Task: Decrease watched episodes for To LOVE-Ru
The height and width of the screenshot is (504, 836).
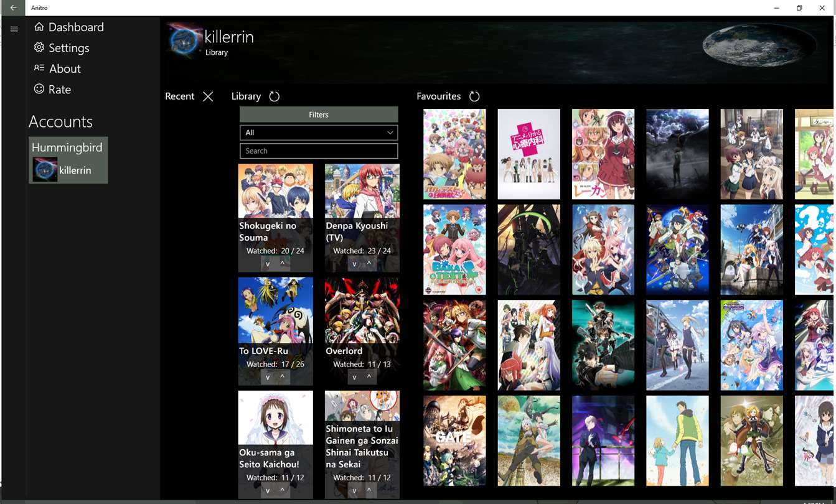Action: 268,377
